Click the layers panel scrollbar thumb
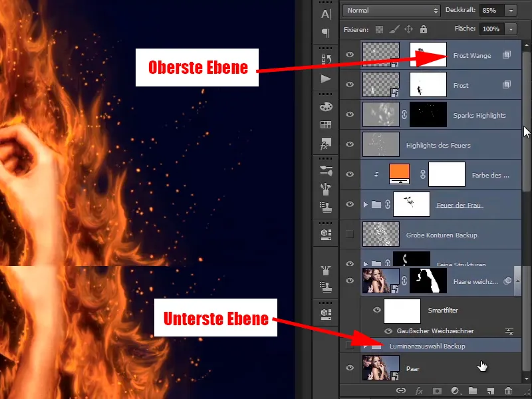This screenshot has height=399, width=532. (526, 122)
